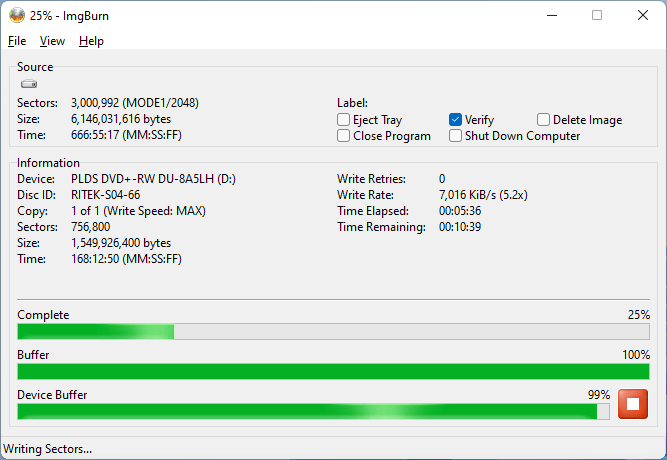Enable Close Program after burning
Image resolution: width=667 pixels, height=460 pixels.
point(344,136)
